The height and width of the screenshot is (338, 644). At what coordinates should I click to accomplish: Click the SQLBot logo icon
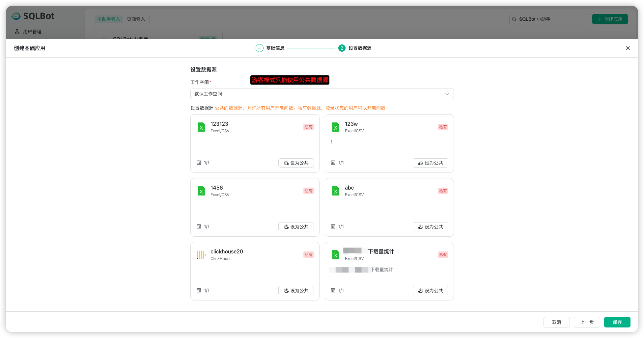16,16
